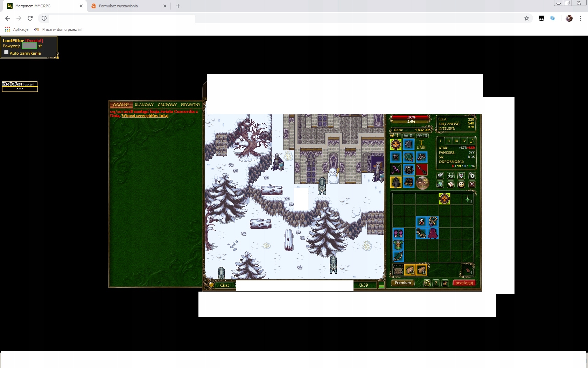
Task: Open the Chrome three-dot menu
Action: coord(580,18)
